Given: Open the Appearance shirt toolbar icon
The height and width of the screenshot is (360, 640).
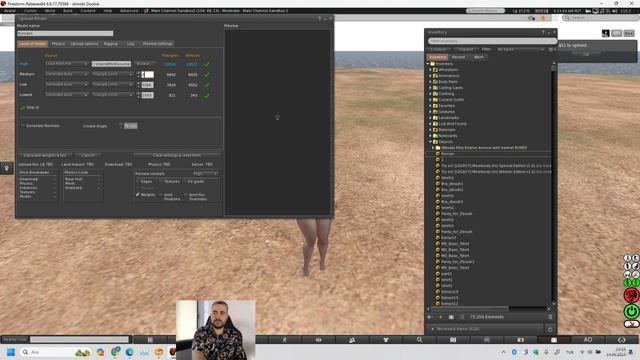Looking at the screenshot, I should click(x=386, y=340).
